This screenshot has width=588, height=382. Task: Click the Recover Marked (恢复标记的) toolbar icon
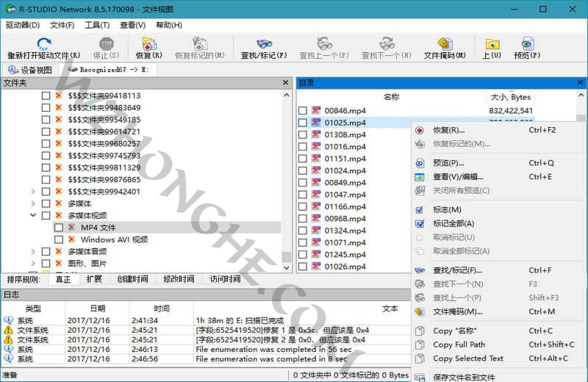click(x=200, y=44)
